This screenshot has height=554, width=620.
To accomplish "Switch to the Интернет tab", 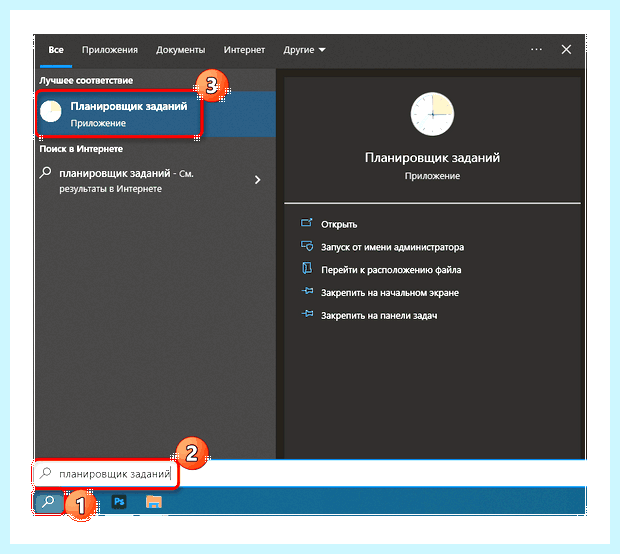I will [x=244, y=50].
